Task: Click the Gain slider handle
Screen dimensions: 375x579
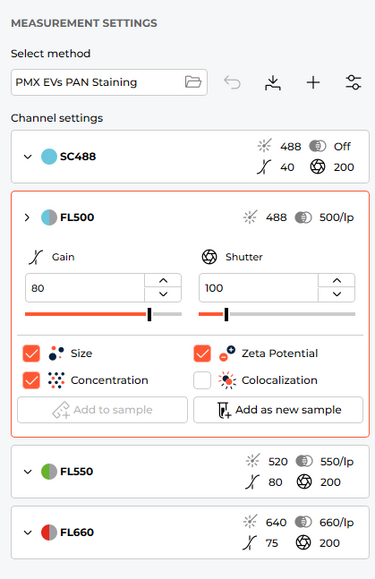Action: (x=149, y=314)
